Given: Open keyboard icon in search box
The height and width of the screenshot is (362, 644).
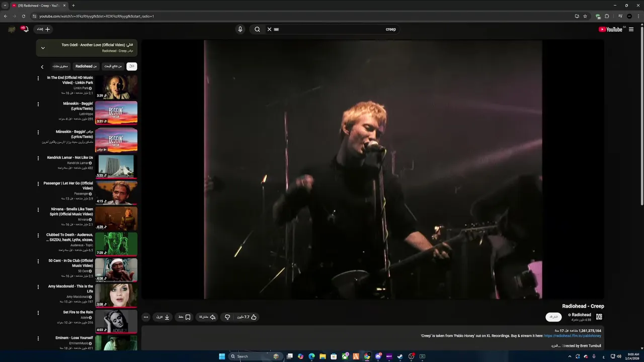Looking at the screenshot, I should (x=276, y=29).
